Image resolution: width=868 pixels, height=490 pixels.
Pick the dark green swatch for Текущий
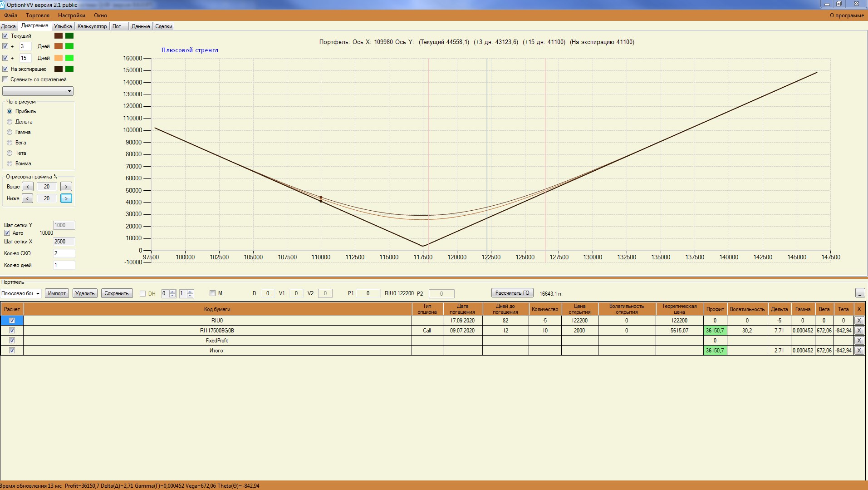point(69,36)
